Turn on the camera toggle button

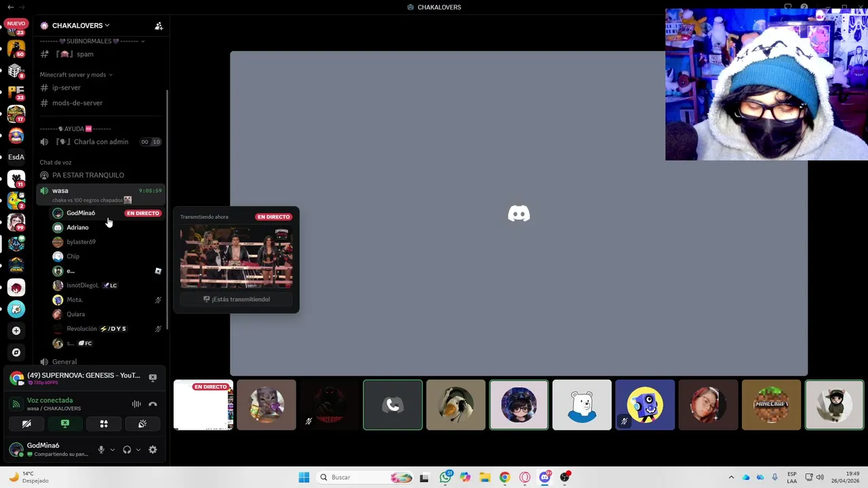pos(26,424)
